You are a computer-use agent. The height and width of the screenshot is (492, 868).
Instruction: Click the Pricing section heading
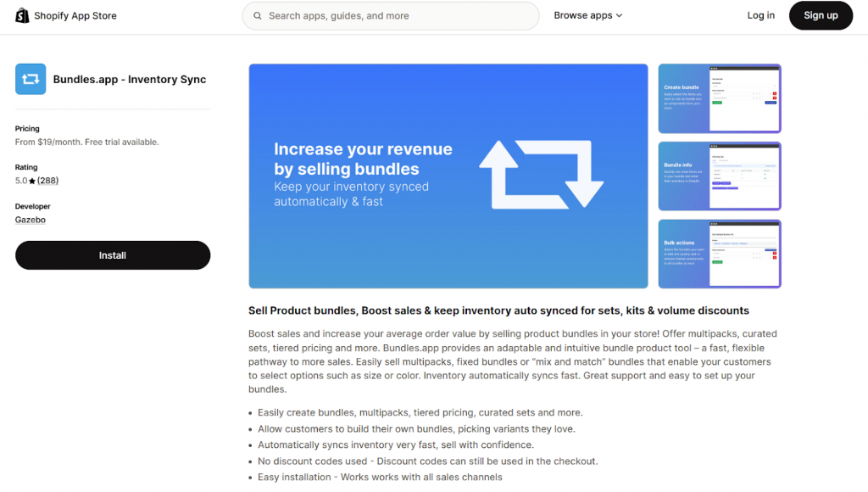(x=27, y=128)
